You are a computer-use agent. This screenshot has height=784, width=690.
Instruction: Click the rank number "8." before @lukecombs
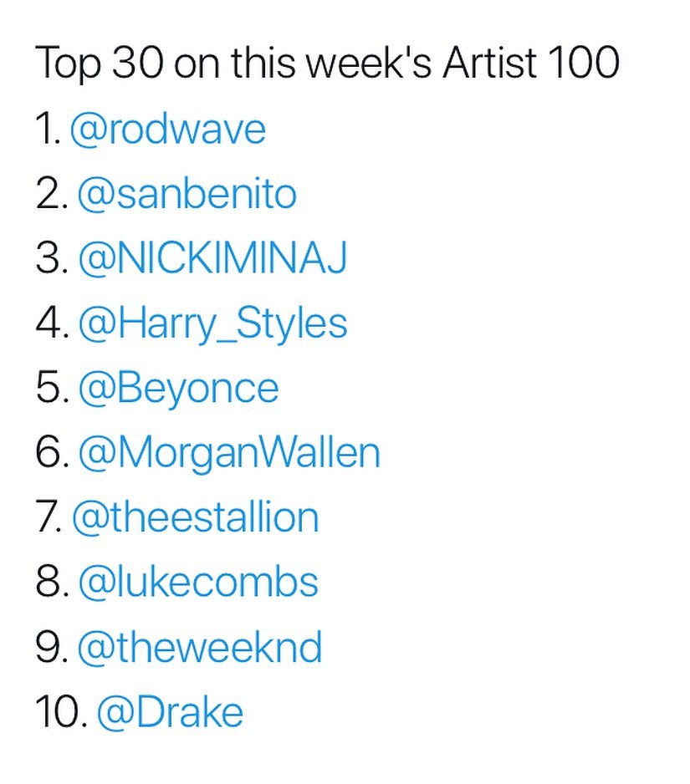click(52, 583)
